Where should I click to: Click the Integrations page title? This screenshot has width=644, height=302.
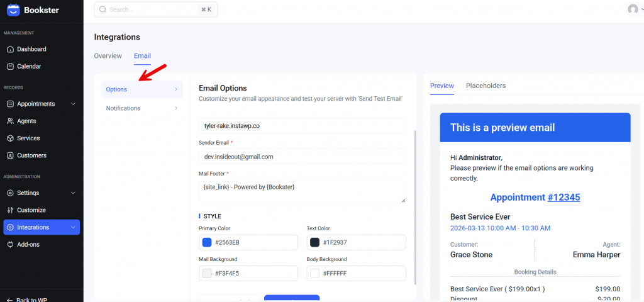click(117, 37)
